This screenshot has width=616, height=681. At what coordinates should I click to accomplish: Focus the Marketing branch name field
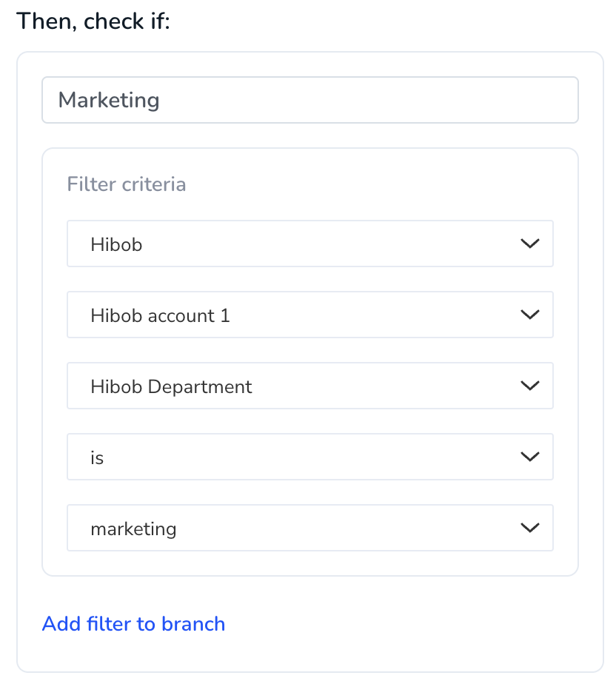pos(309,100)
